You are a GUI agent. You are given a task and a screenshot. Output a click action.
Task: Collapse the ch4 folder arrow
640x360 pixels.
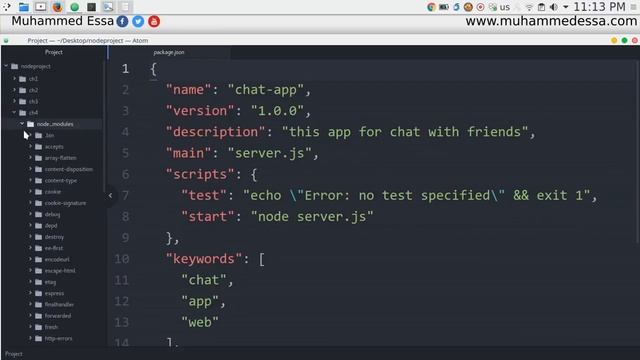pyautogui.click(x=14, y=112)
